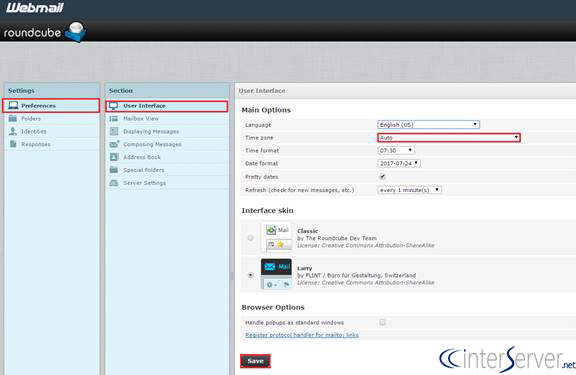The height and width of the screenshot is (375, 576).
Task: Open the Language dropdown
Action: pos(428,125)
